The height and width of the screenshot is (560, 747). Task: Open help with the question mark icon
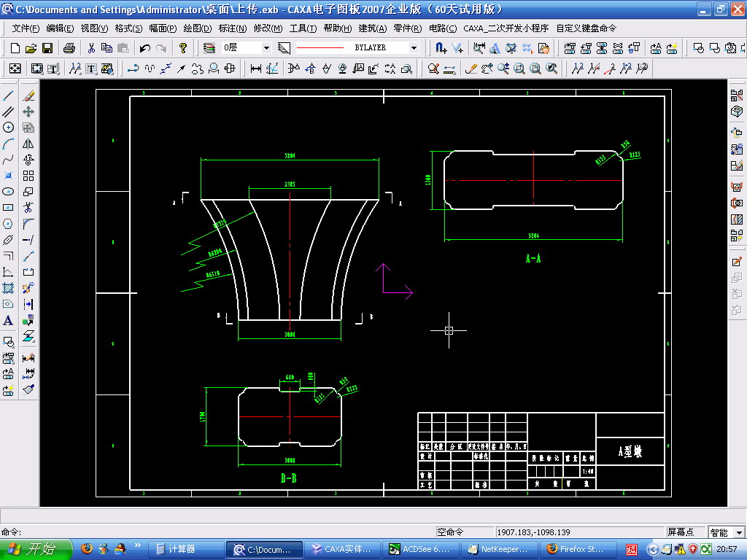(183, 48)
